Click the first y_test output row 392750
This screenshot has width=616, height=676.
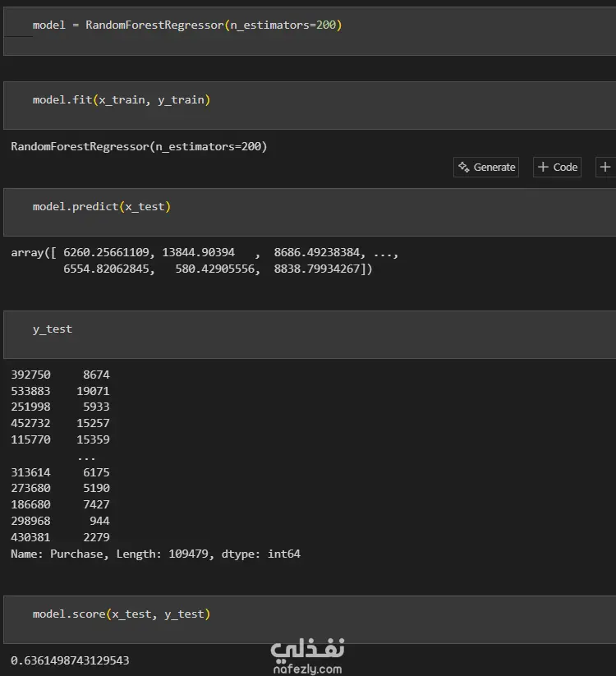tap(60, 375)
